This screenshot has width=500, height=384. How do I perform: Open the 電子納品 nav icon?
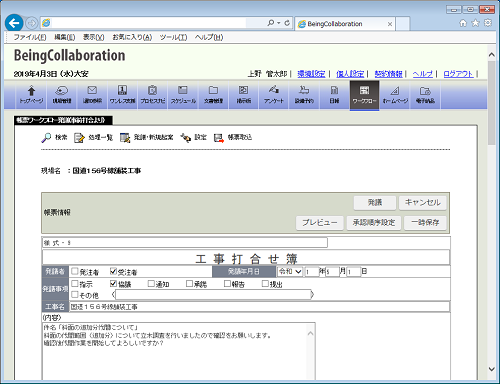tap(425, 95)
